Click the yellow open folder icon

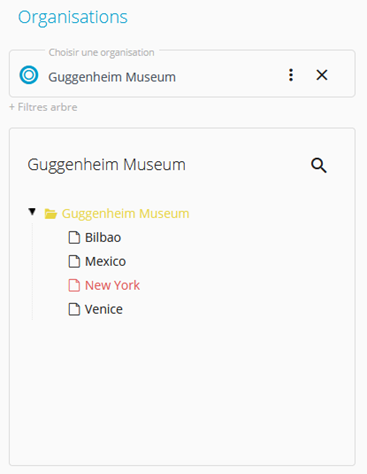[x=51, y=214]
